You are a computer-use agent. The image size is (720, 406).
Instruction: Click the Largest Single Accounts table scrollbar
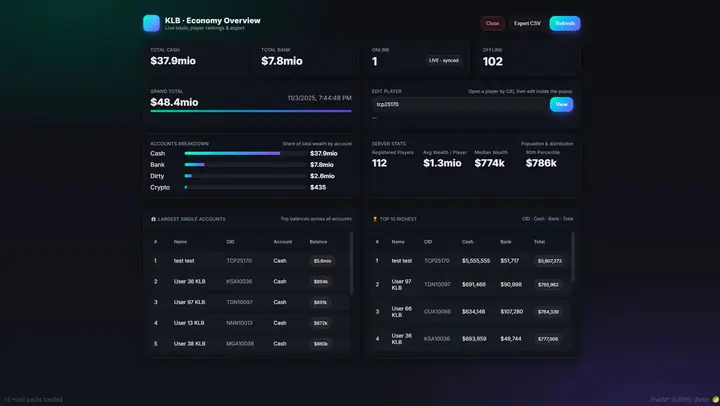coord(351,263)
